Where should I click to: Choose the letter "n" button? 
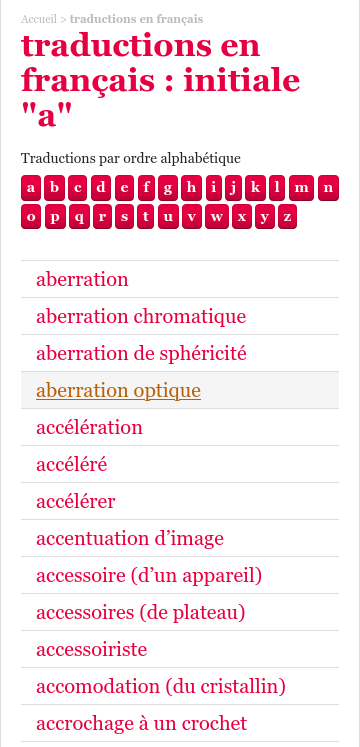click(x=328, y=188)
